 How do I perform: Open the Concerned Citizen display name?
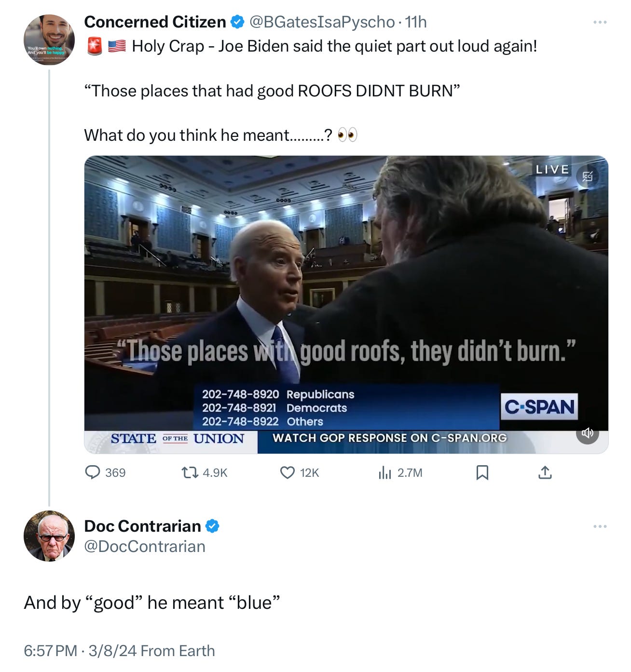(155, 22)
